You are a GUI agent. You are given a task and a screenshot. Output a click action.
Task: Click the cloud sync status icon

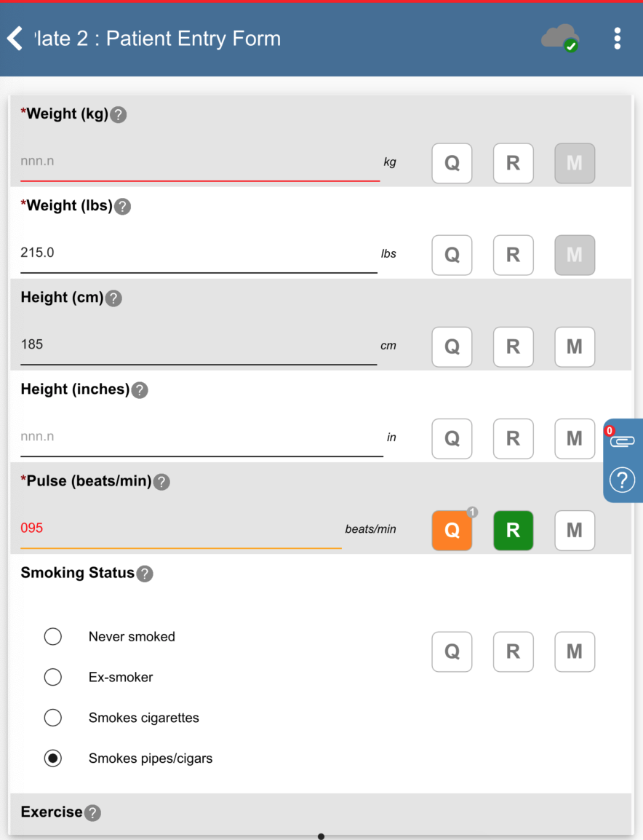pyautogui.click(x=559, y=38)
